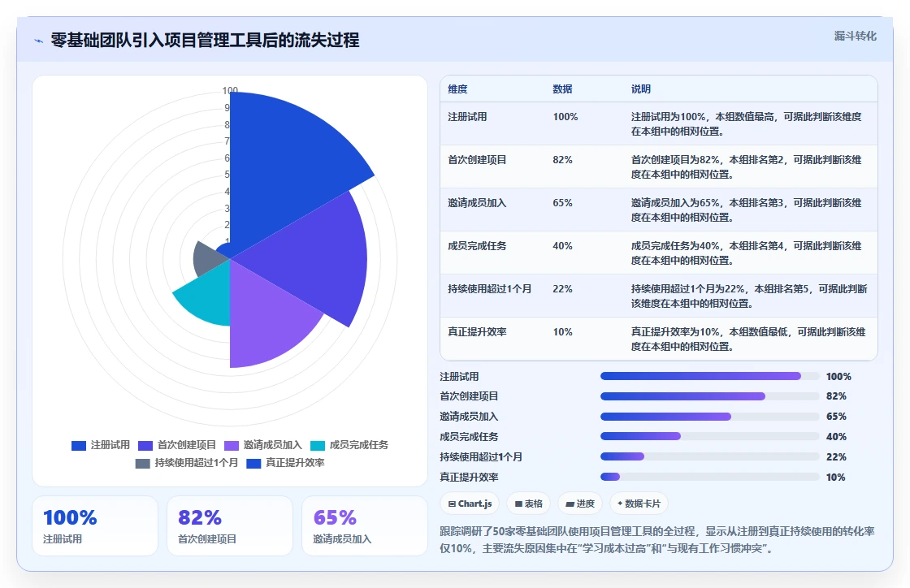Open the 82% 首次创建项目 stat card
The height and width of the screenshot is (588, 910).
(230, 526)
